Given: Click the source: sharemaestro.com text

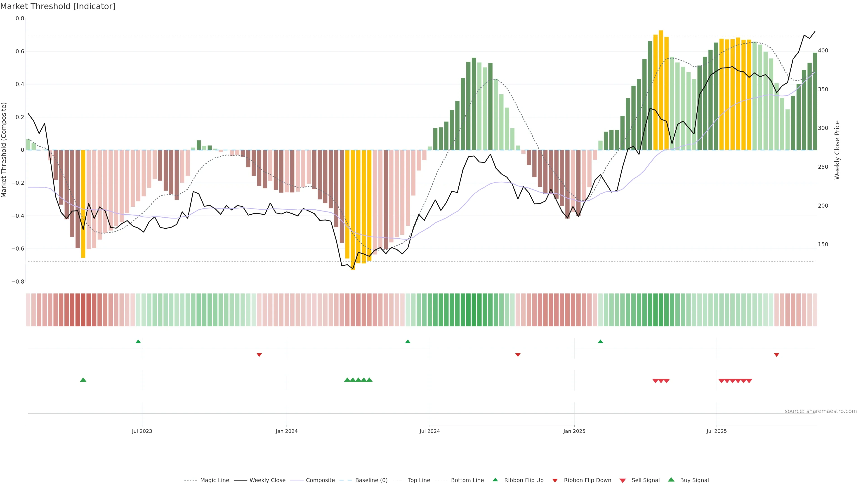Looking at the screenshot, I should pos(821,411).
